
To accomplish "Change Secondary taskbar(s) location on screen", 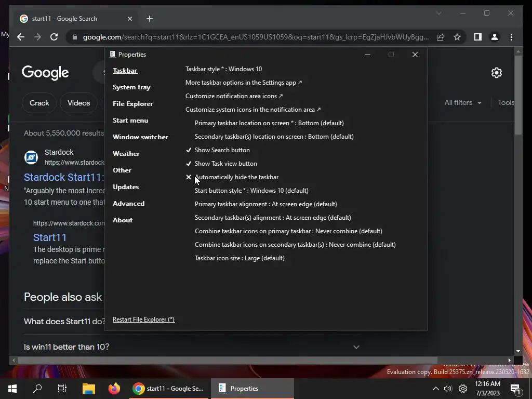I will 274,137.
